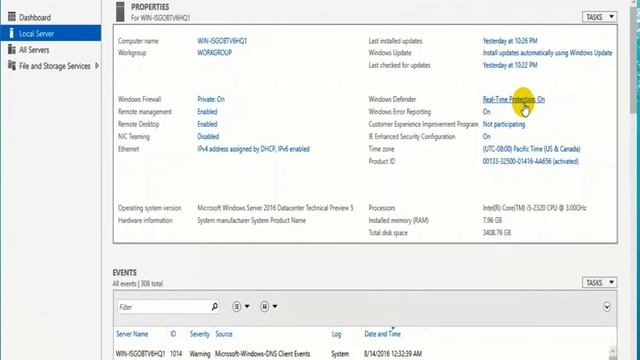Click Install updates automatically using Windows Update
This screenshot has width=640, height=360.
547,53
